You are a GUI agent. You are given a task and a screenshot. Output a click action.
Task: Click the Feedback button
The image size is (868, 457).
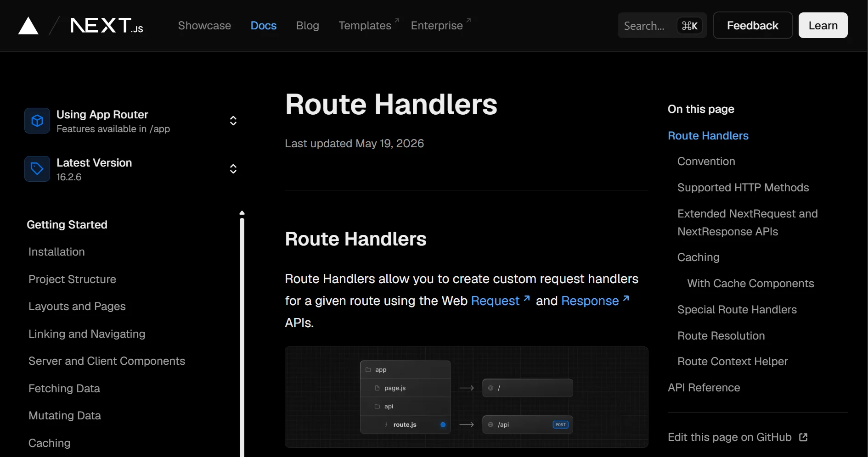click(753, 25)
